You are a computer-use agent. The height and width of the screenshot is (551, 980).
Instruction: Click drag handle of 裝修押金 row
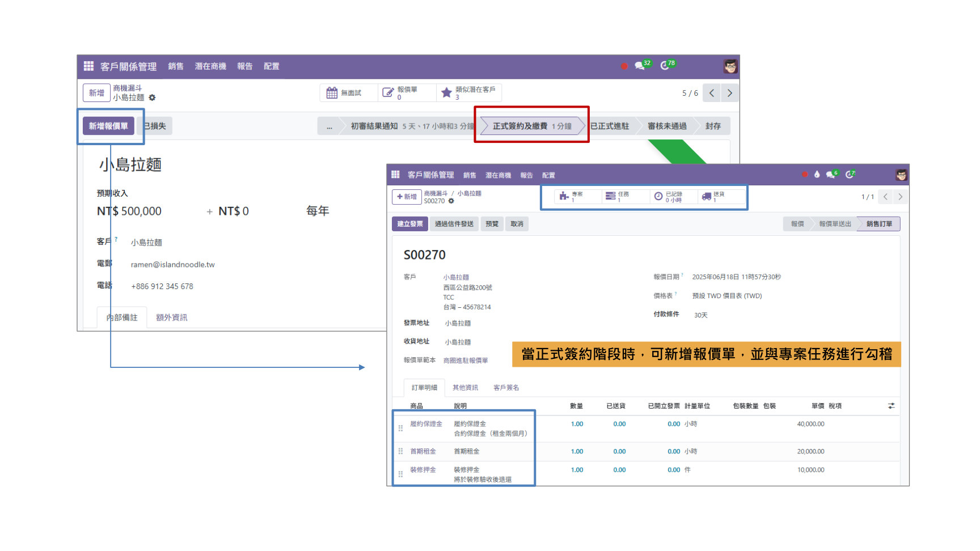click(400, 474)
